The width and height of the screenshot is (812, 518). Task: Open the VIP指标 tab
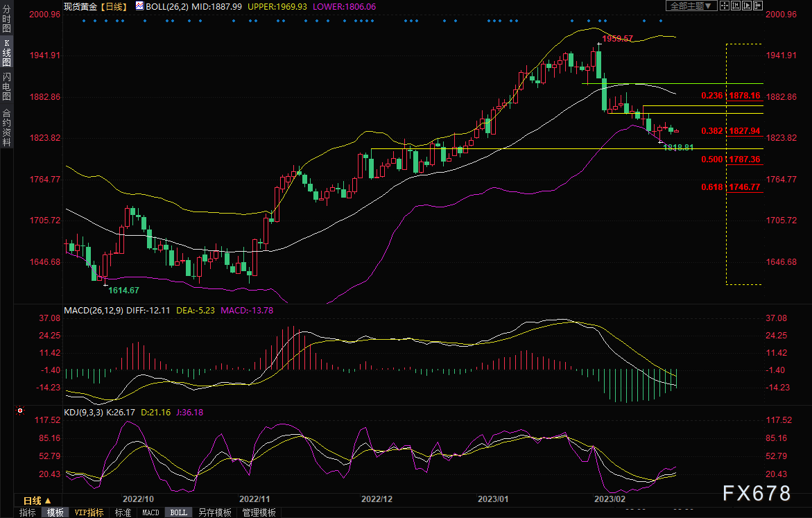click(89, 512)
